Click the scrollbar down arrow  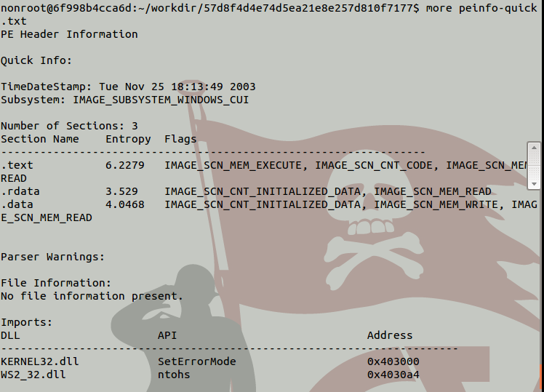535,183
